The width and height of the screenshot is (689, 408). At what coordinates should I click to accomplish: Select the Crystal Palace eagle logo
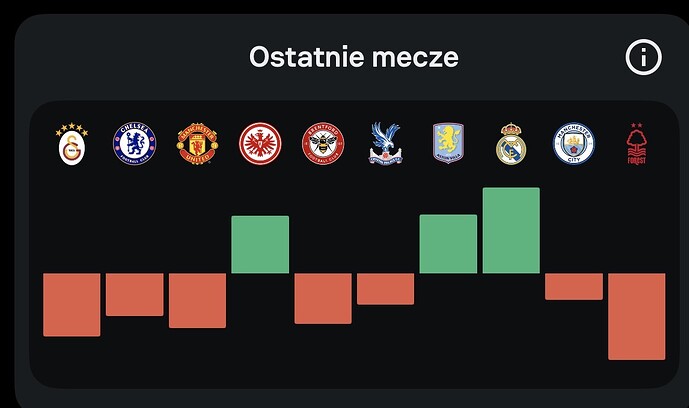(385, 144)
